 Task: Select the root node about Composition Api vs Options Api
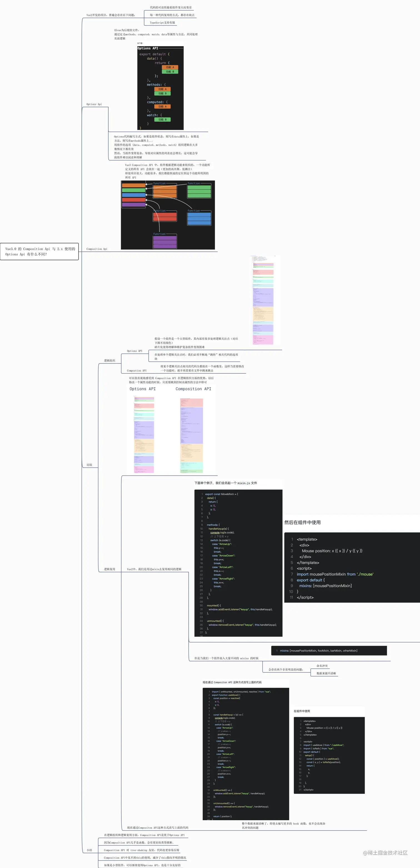point(39,251)
